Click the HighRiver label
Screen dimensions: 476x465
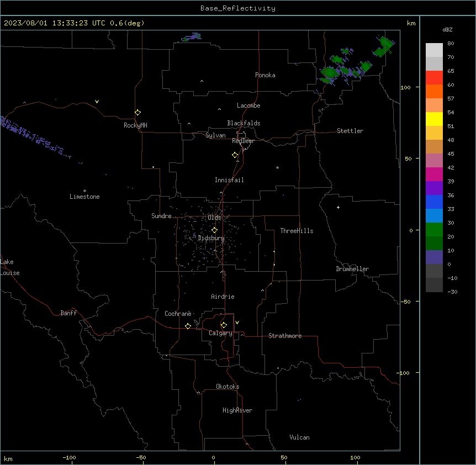(237, 410)
